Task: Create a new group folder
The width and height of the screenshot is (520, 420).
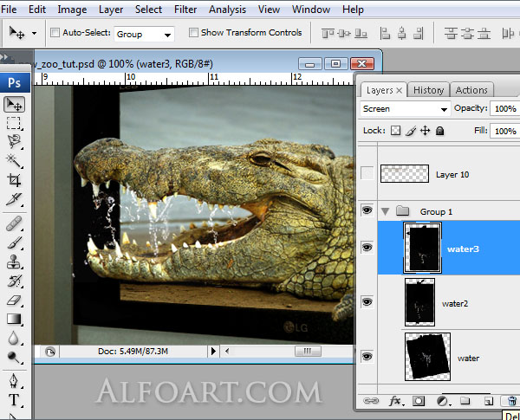Action: pyautogui.click(x=465, y=401)
